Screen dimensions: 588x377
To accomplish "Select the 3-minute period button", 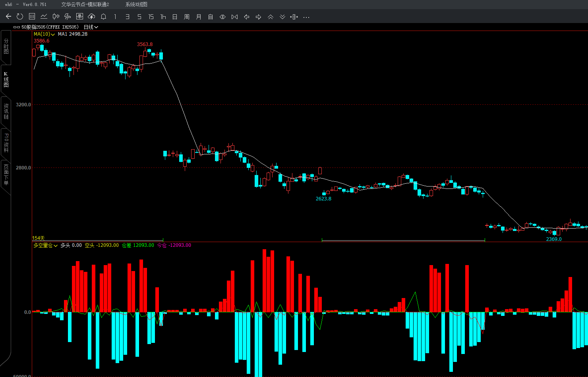I will pos(127,17).
